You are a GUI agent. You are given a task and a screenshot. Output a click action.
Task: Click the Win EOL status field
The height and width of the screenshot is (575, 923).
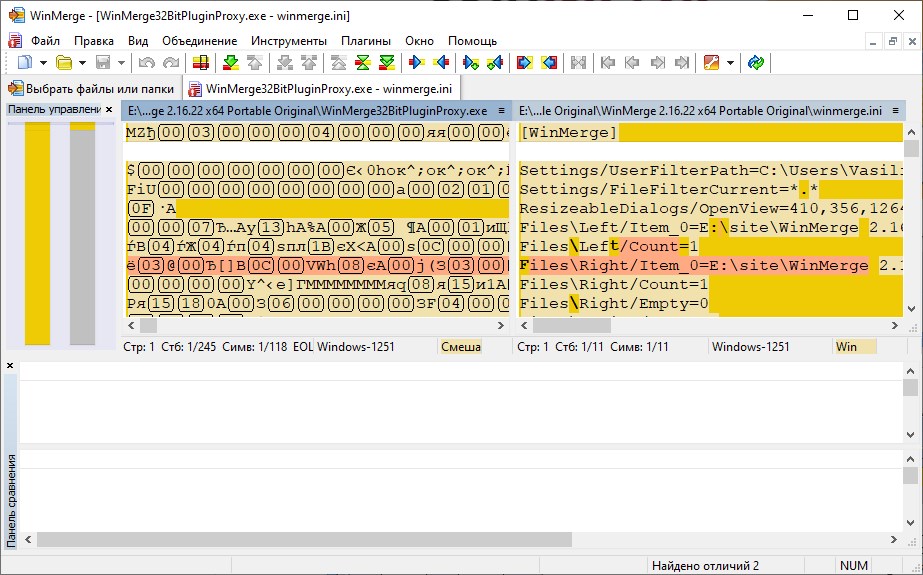coord(855,347)
